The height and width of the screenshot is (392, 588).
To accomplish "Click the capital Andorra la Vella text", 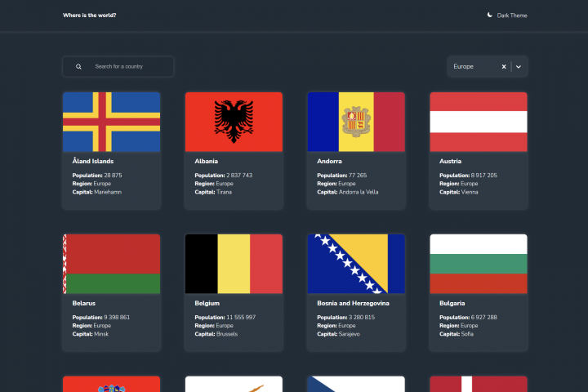I will click(x=359, y=192).
